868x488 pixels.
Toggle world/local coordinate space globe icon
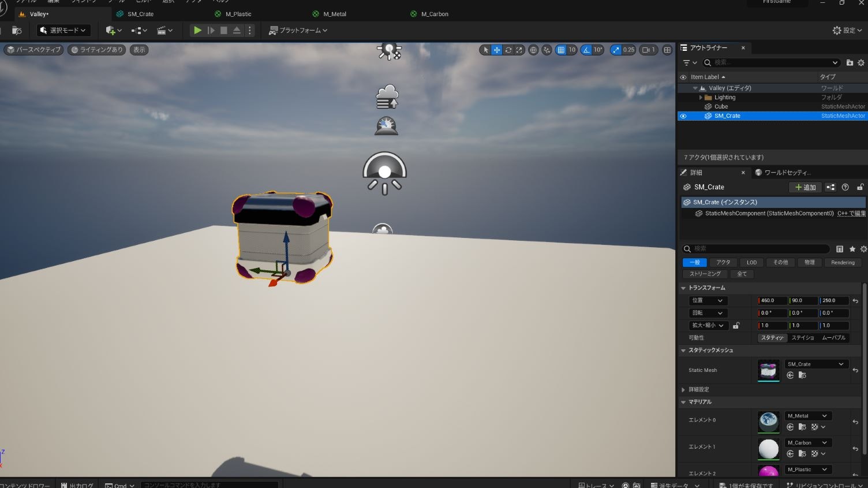tap(533, 50)
